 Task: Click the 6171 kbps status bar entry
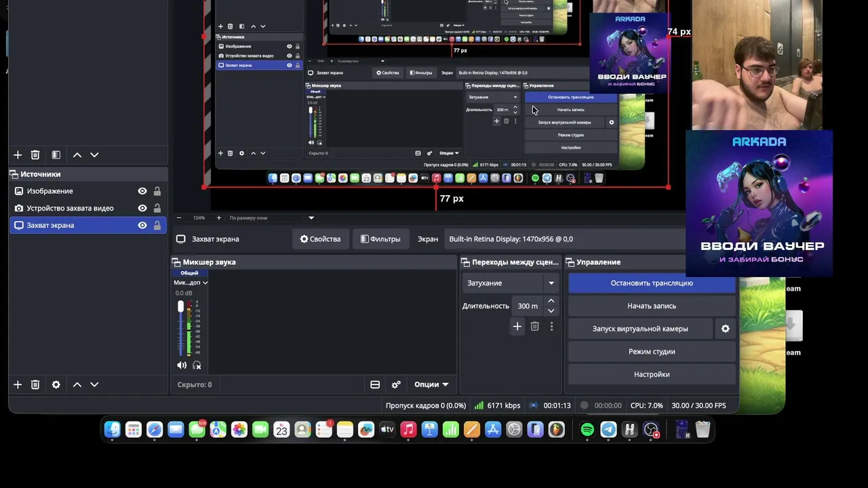(x=497, y=405)
